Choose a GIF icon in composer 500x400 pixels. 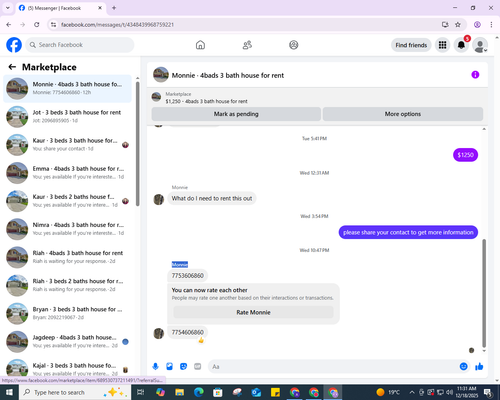198,367
